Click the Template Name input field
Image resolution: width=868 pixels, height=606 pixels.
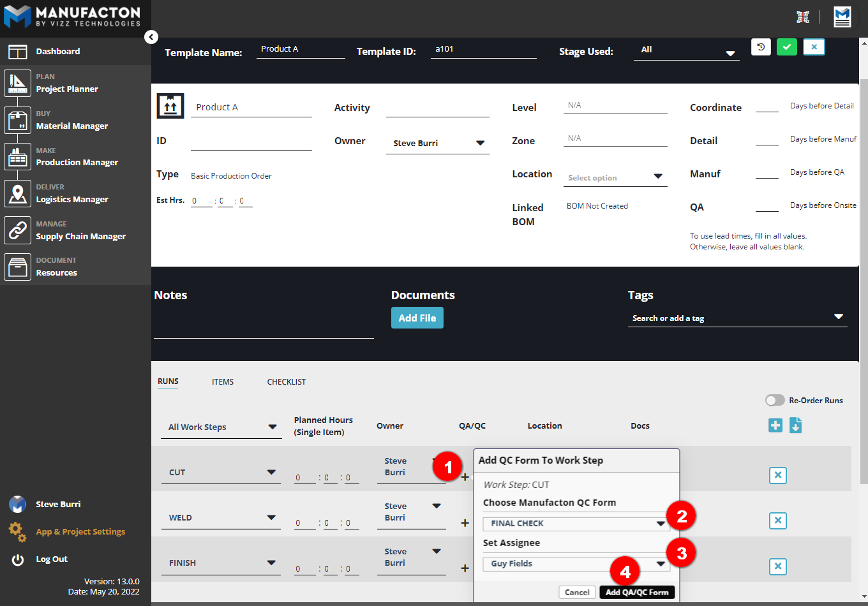pos(300,50)
